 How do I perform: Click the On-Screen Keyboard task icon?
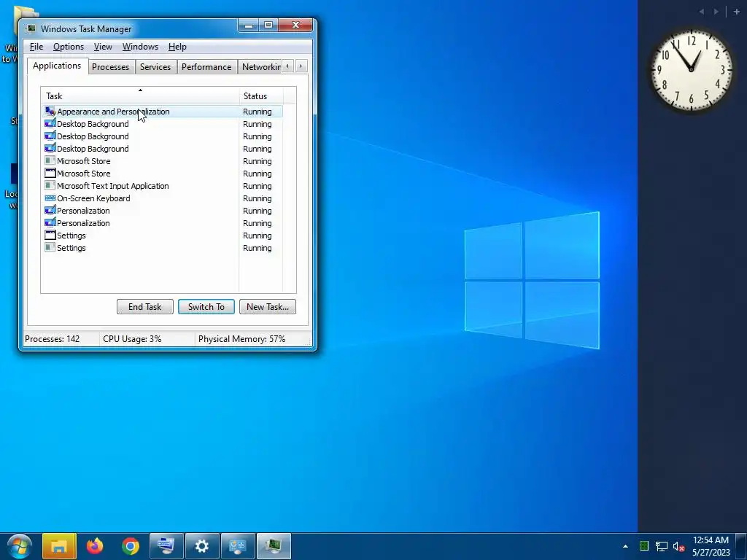(x=50, y=198)
